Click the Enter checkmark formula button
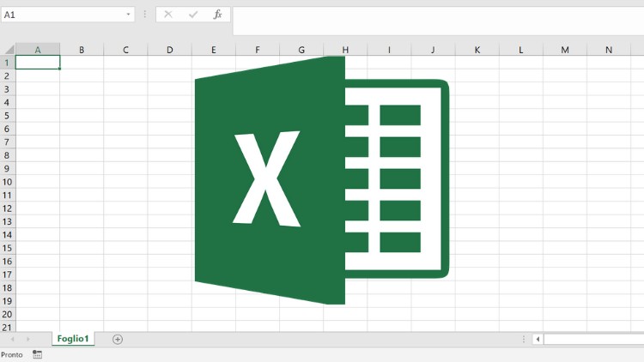This screenshot has width=644, height=362. (x=193, y=15)
